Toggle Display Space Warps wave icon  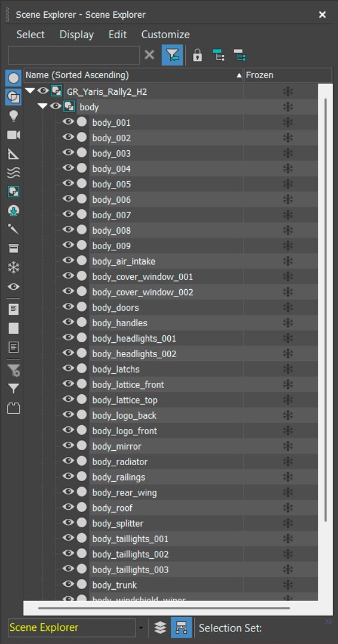14,173
